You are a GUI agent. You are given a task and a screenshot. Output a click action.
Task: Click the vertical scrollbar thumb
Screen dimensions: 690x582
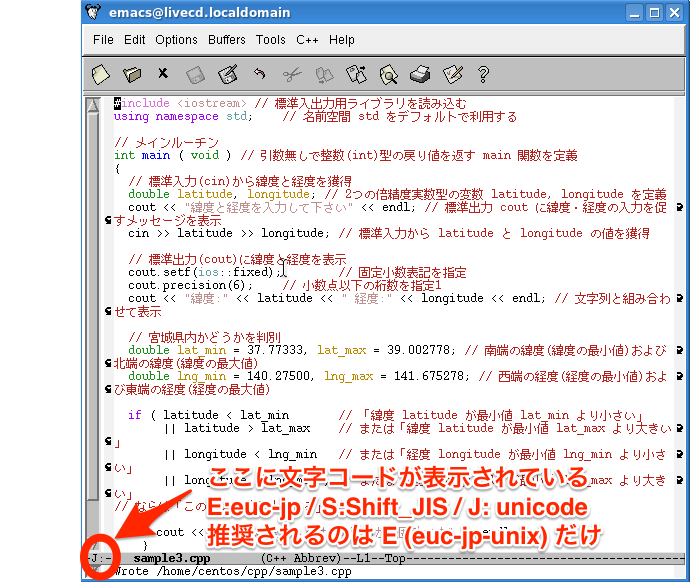(x=92, y=306)
